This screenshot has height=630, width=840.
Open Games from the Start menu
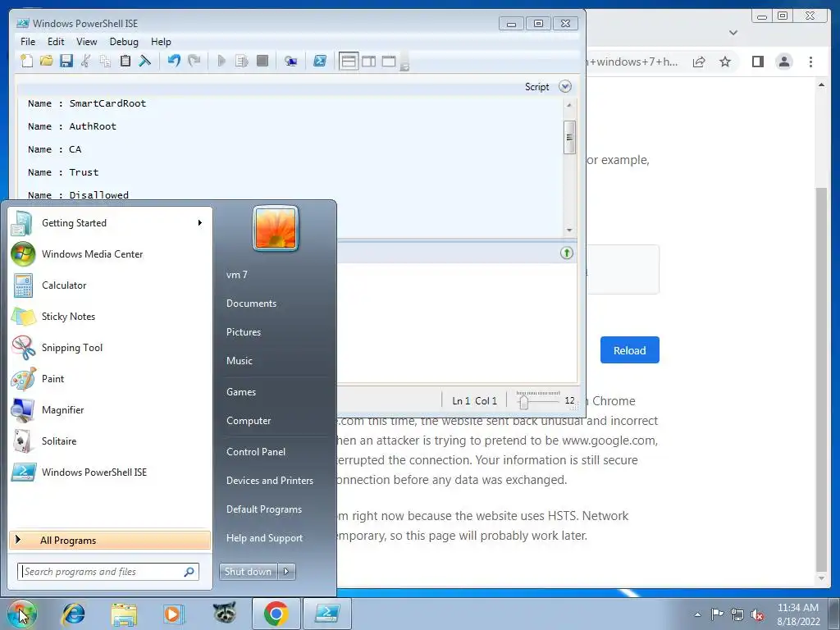[241, 391]
